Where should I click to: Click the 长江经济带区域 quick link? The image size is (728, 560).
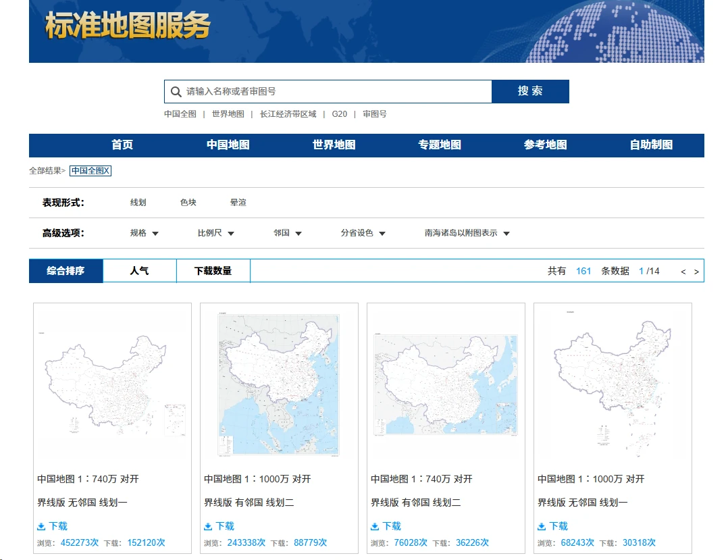288,114
